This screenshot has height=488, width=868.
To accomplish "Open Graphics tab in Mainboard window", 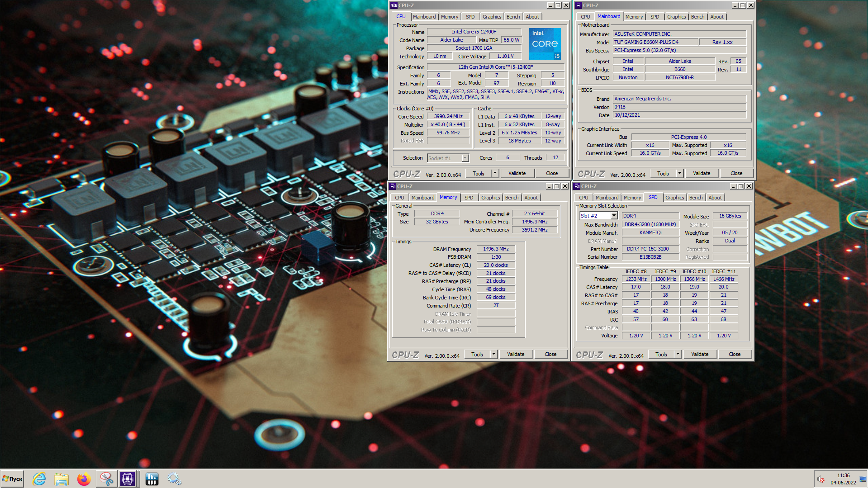I will 676,17.
